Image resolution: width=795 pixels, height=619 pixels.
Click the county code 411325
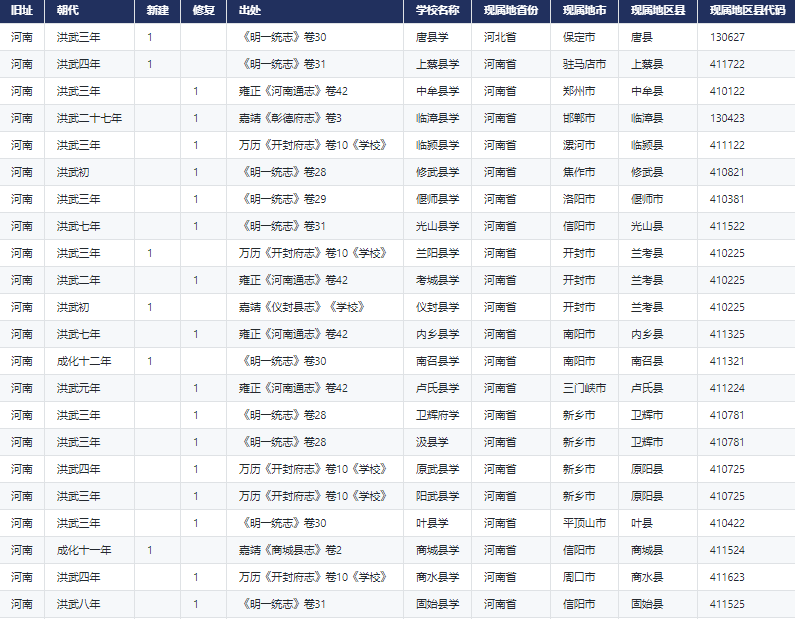pyautogui.click(x=727, y=334)
